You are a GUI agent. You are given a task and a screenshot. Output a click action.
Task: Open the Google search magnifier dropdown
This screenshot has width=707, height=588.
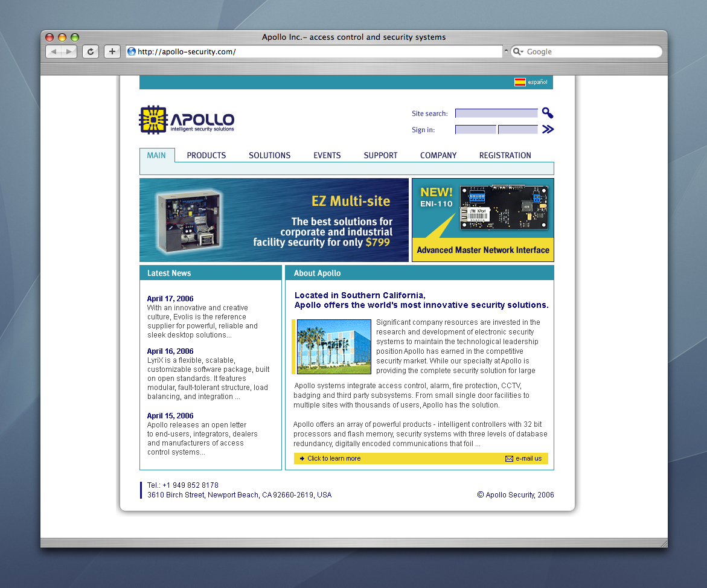pyautogui.click(x=518, y=51)
